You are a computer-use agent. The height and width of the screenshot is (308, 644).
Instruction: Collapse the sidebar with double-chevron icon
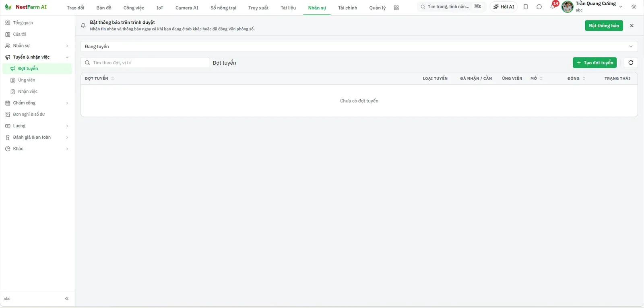point(67,299)
